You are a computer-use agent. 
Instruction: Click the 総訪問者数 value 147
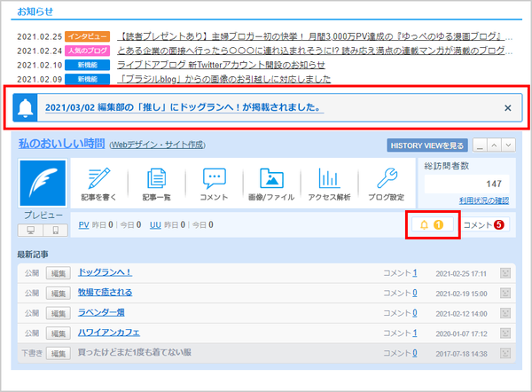[x=494, y=184]
